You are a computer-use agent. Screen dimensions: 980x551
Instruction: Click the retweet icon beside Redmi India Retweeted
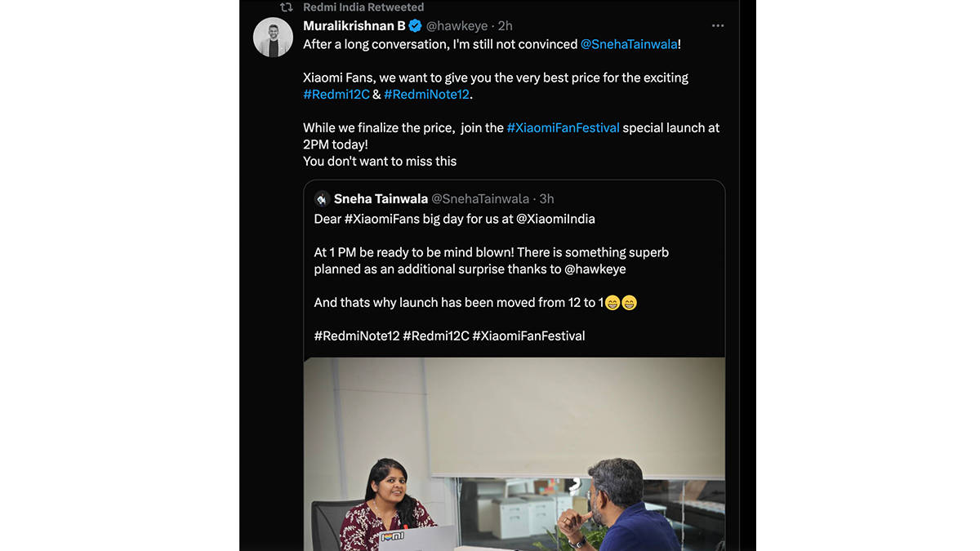pyautogui.click(x=286, y=7)
